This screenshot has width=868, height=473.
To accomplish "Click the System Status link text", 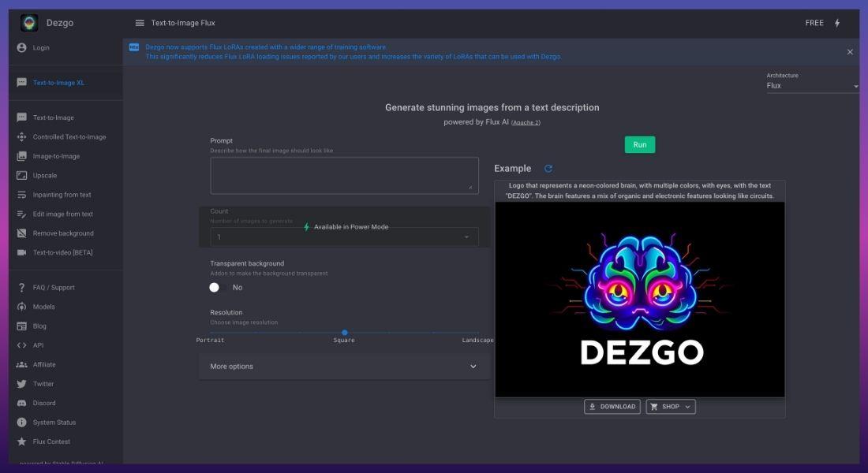I will pos(54,422).
